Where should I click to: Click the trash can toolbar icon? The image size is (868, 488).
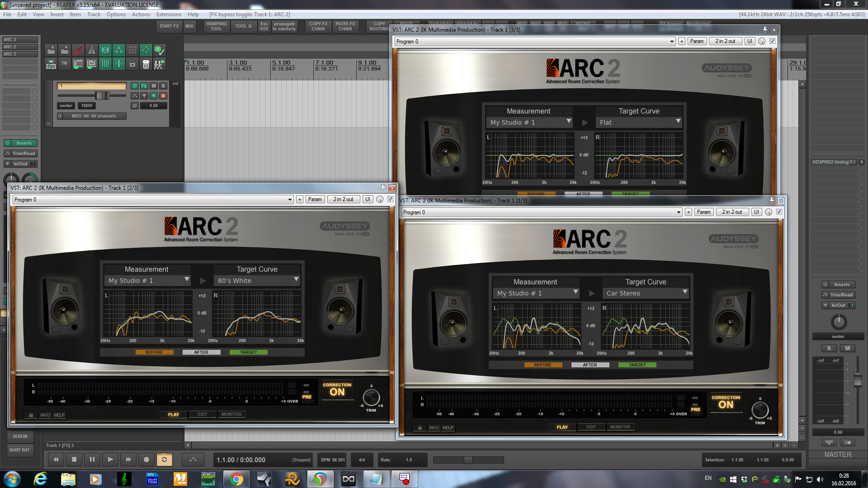tap(146, 64)
